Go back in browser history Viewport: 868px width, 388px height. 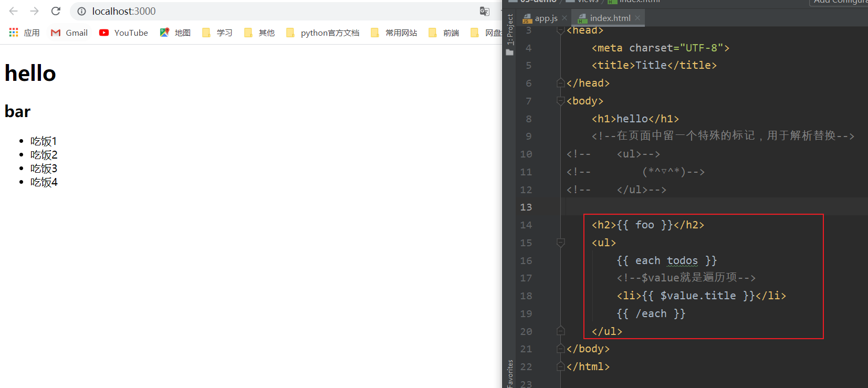(14, 11)
